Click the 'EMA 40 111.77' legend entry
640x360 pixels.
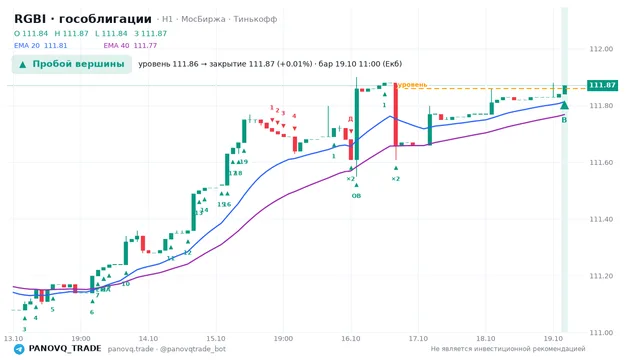coord(130,46)
